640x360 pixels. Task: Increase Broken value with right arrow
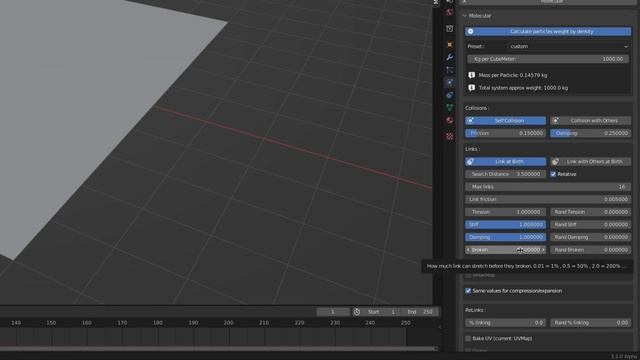tap(543, 250)
